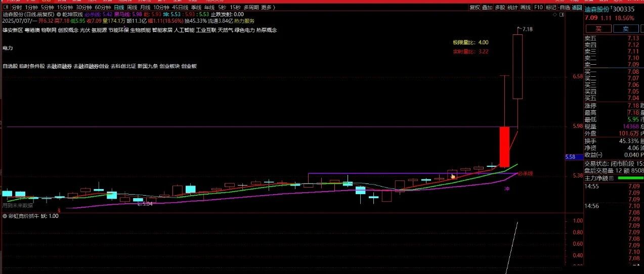This screenshot has width=644, height=274.
Task: Click the 人工智能 concept tag
Action: (x=184, y=30)
